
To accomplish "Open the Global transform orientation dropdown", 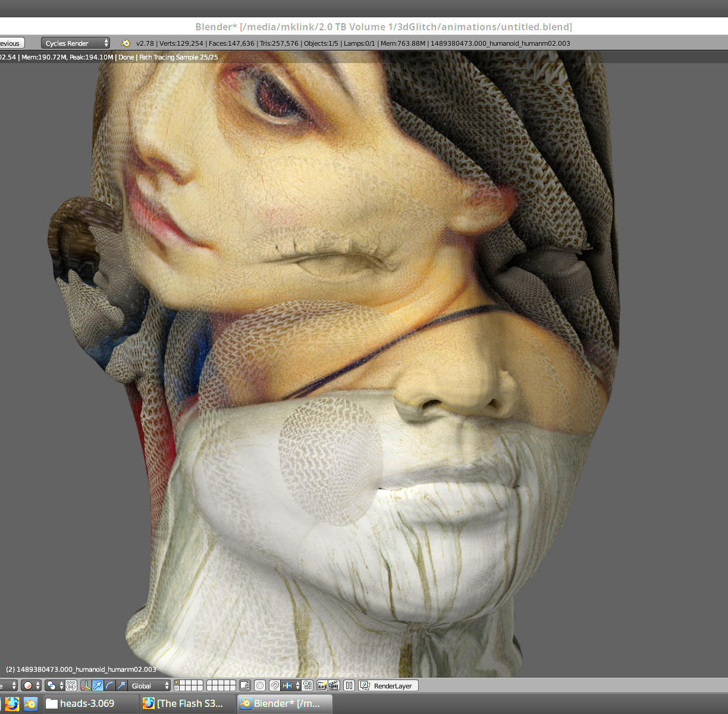I will (x=150, y=685).
